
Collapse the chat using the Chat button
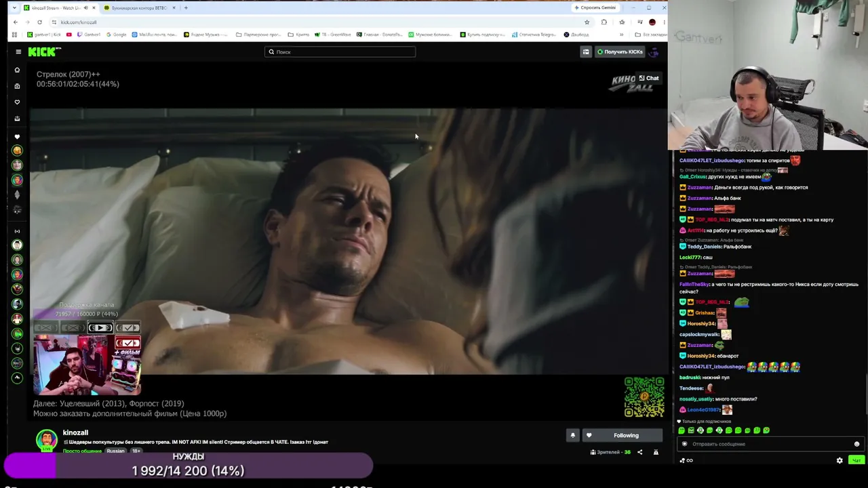click(649, 78)
